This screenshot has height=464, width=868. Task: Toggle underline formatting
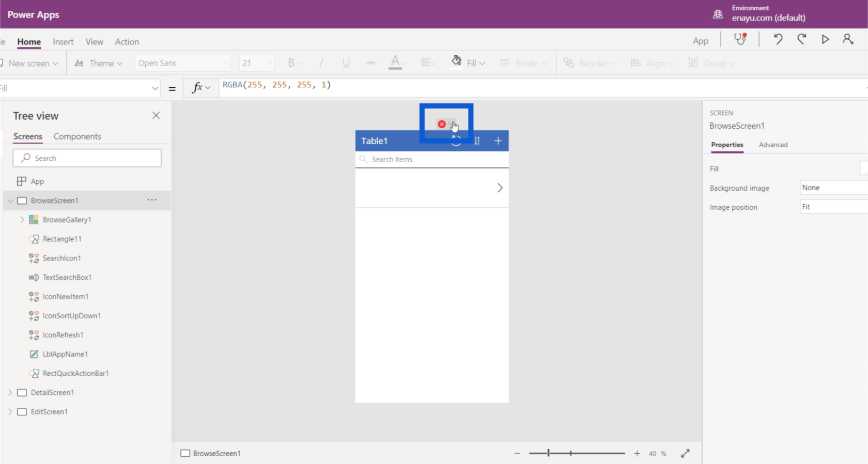click(346, 63)
